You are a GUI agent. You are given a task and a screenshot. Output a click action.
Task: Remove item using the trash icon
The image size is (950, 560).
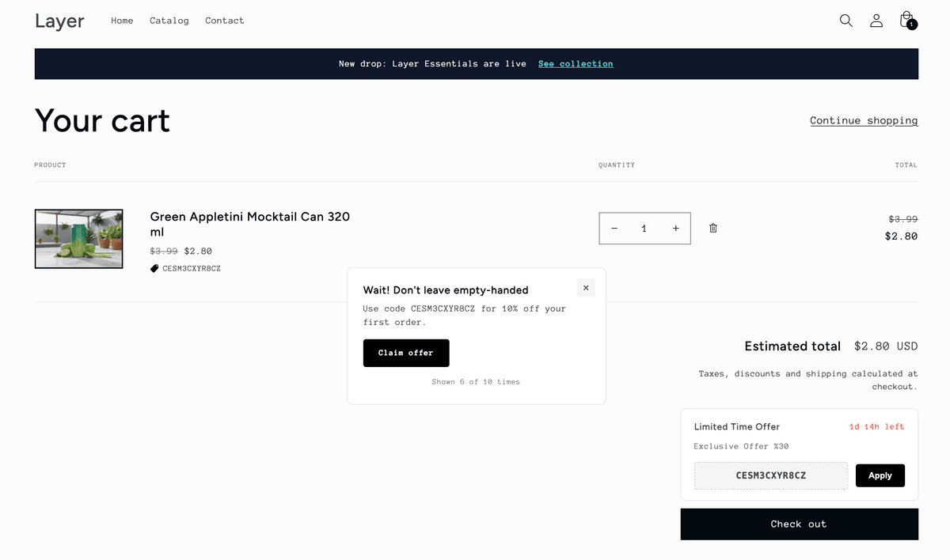(712, 228)
